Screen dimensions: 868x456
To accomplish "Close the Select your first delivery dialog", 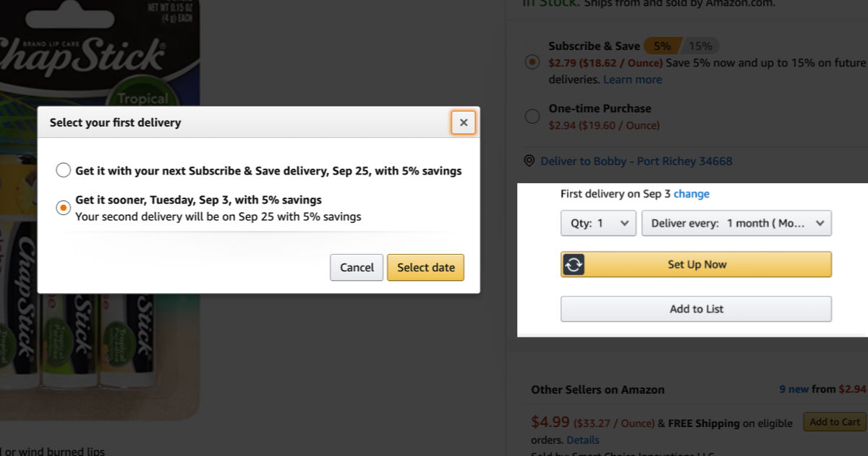I will coord(464,122).
